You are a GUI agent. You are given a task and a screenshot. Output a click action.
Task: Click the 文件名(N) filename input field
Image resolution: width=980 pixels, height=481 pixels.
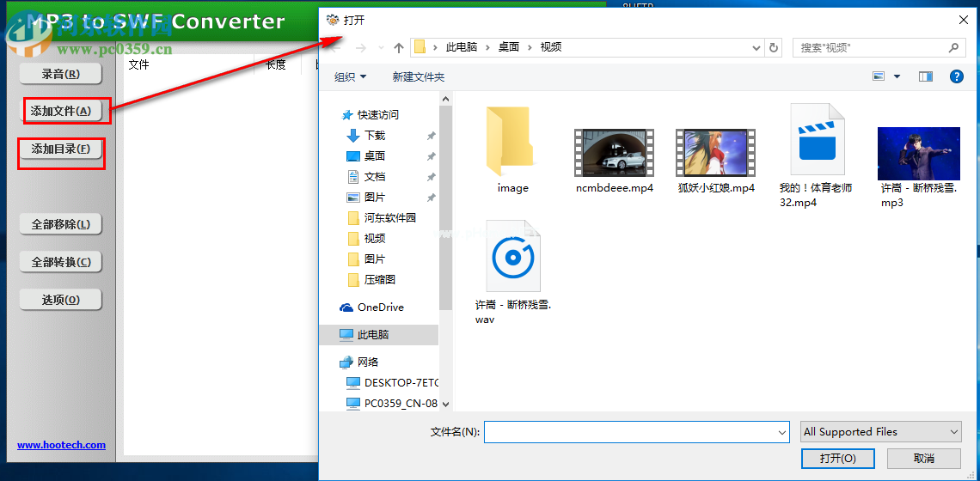pos(637,432)
